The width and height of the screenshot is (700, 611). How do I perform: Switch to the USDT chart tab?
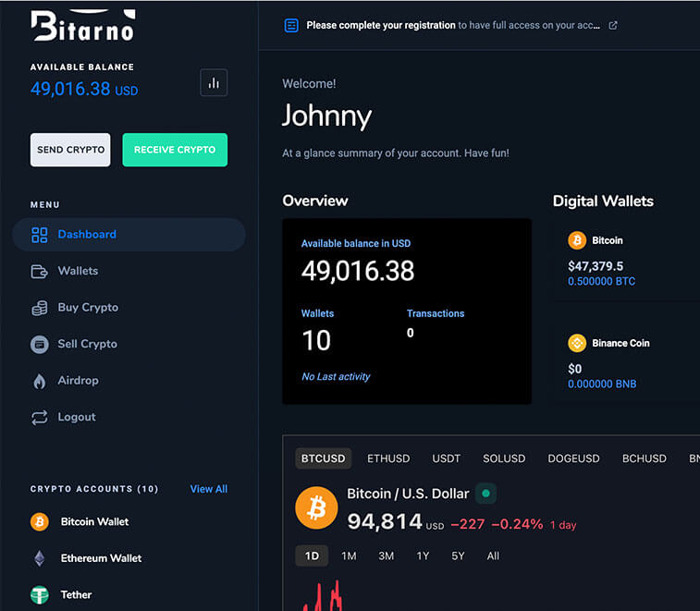click(446, 458)
